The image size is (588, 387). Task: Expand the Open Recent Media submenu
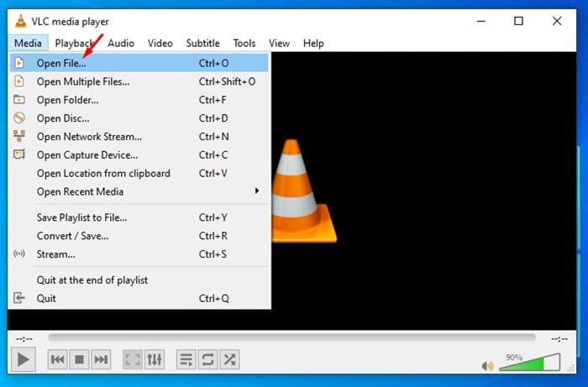[x=80, y=191]
